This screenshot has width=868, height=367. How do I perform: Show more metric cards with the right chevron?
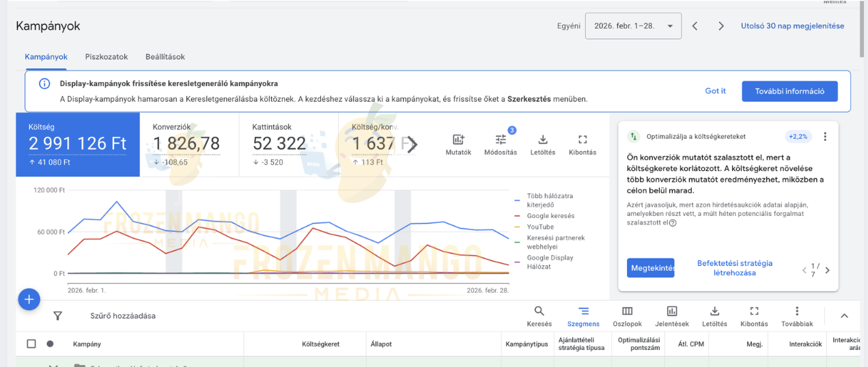click(x=412, y=144)
